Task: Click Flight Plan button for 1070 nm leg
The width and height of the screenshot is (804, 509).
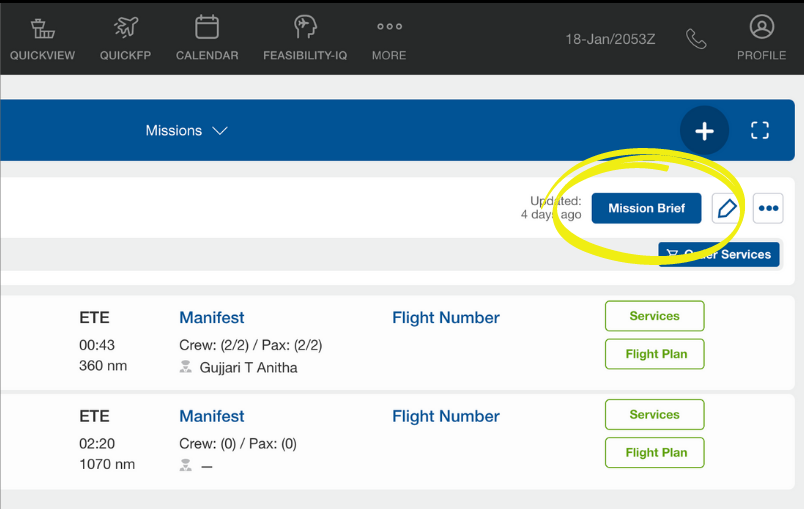Action: [x=654, y=453]
